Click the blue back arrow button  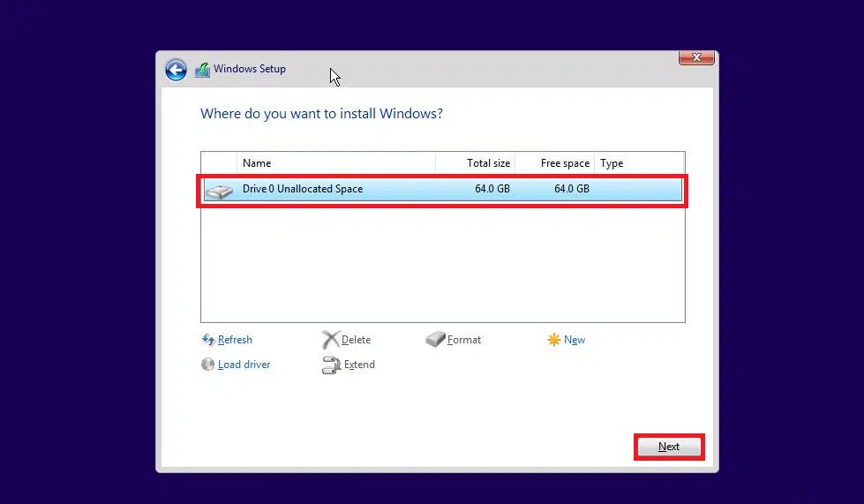click(x=176, y=70)
